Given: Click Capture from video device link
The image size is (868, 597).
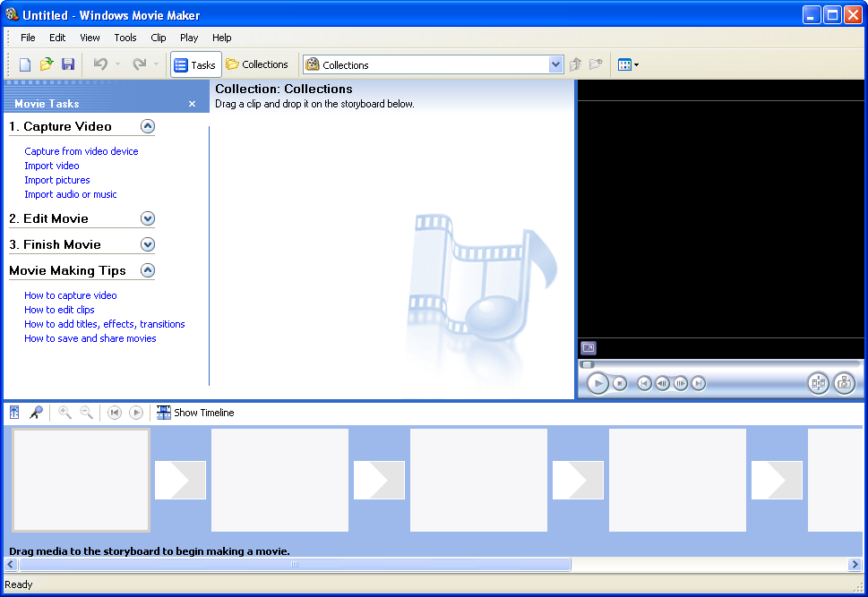Looking at the screenshot, I should pyautogui.click(x=82, y=151).
